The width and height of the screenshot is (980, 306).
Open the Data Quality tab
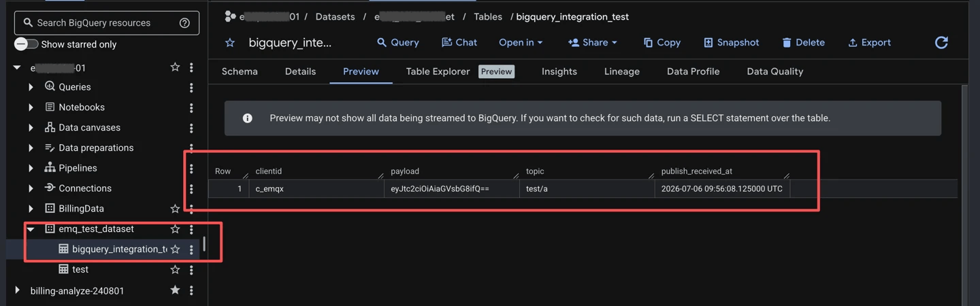click(x=774, y=71)
